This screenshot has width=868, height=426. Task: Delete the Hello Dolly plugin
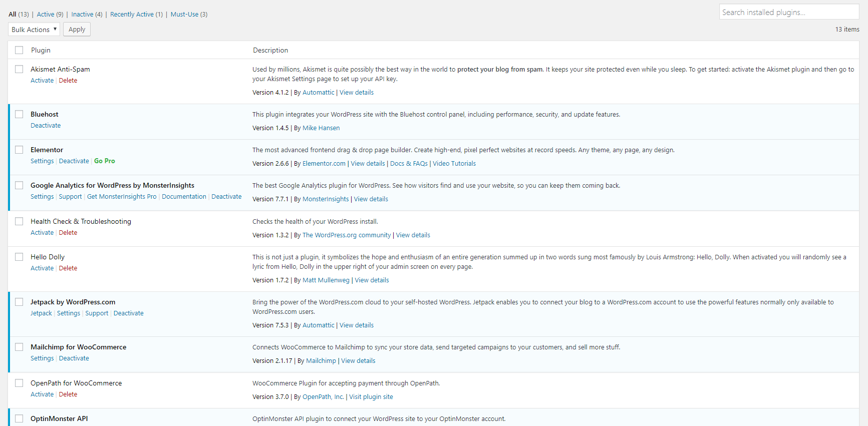tap(68, 268)
